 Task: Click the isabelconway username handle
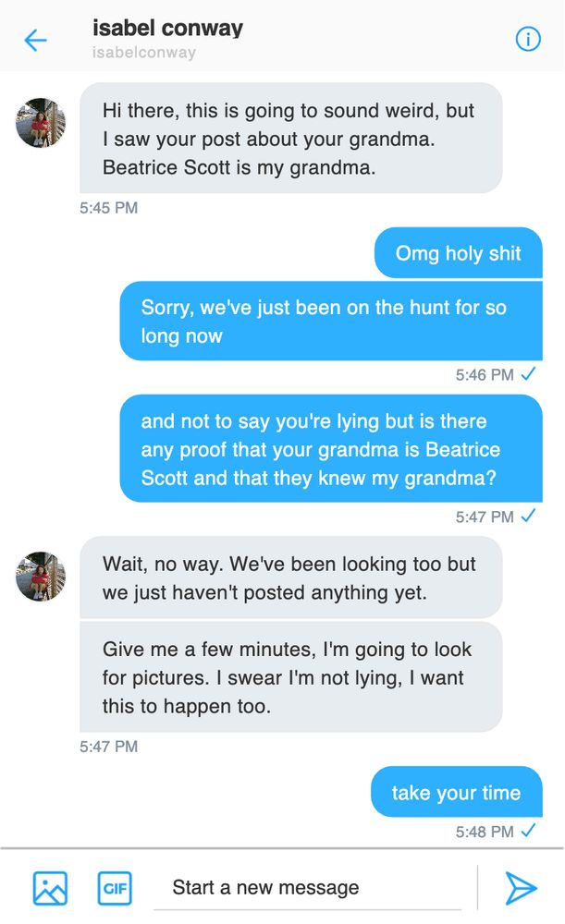(x=144, y=53)
